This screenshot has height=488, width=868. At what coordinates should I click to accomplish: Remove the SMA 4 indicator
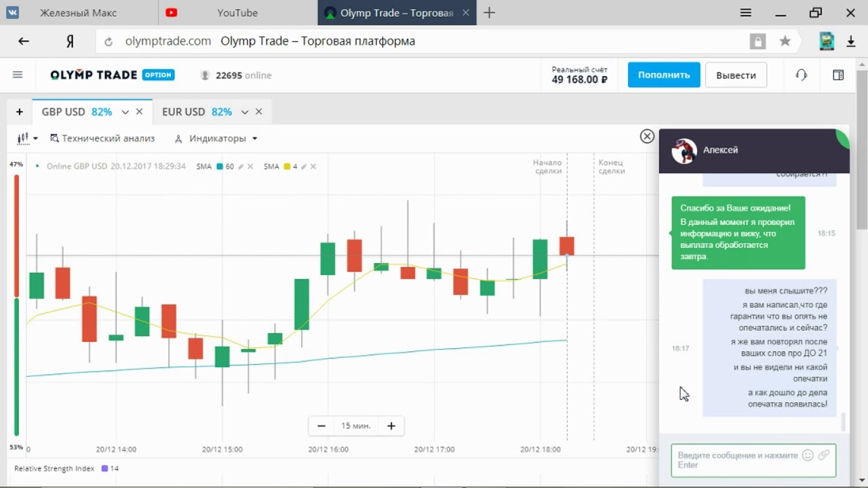click(313, 167)
